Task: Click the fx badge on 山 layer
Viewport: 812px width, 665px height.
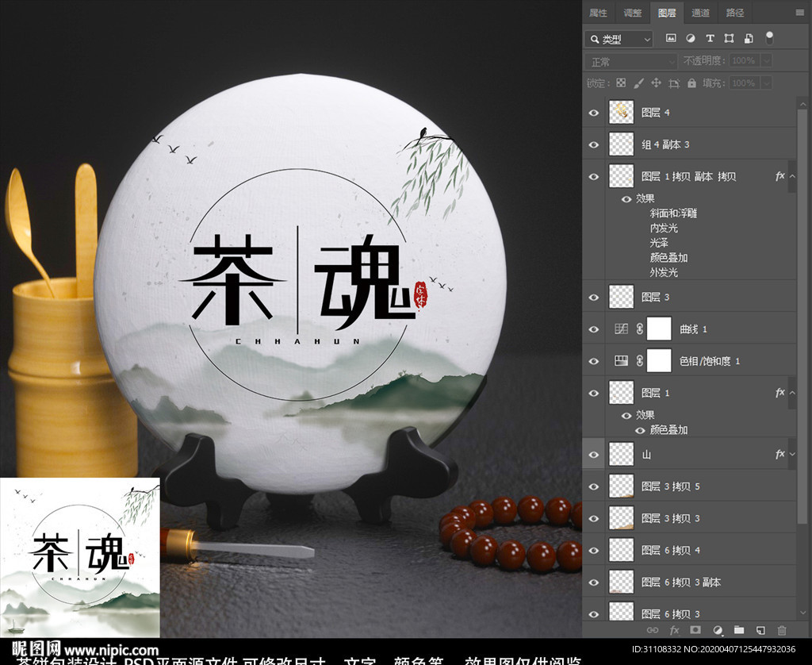Action: (780, 454)
